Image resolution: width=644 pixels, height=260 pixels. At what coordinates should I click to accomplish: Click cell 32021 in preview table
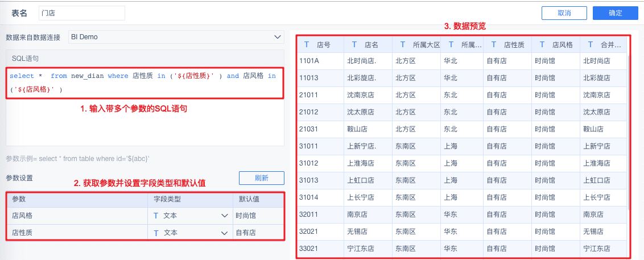[320, 231]
